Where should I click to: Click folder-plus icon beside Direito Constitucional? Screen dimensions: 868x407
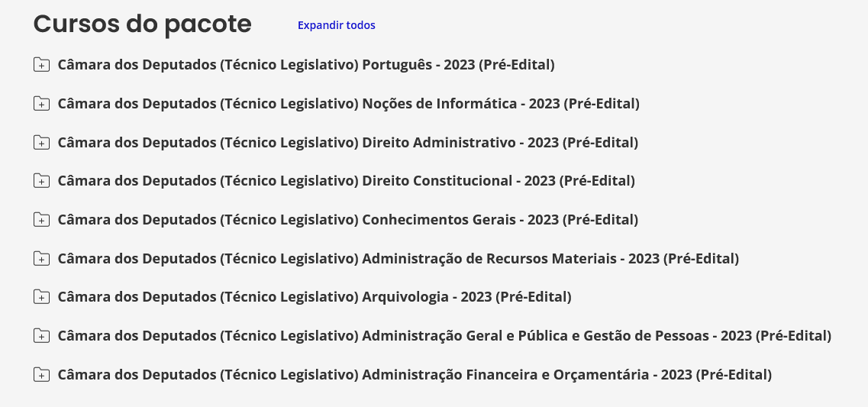point(41,180)
